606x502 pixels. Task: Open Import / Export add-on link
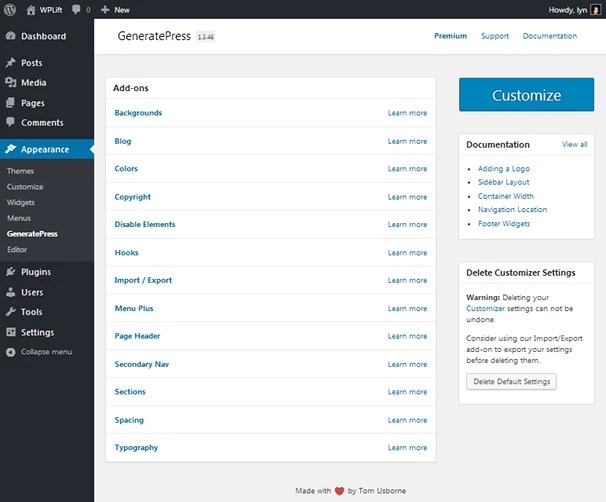(x=143, y=280)
